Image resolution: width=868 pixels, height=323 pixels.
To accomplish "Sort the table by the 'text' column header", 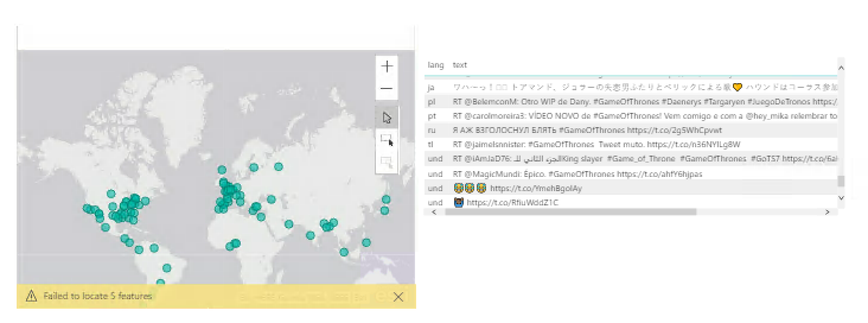I will [459, 65].
